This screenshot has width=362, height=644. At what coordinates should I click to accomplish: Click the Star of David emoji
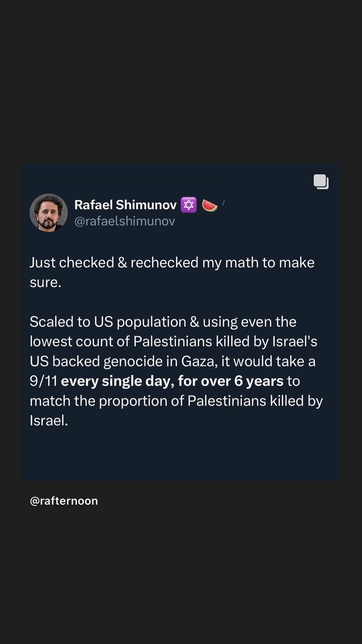tap(189, 205)
